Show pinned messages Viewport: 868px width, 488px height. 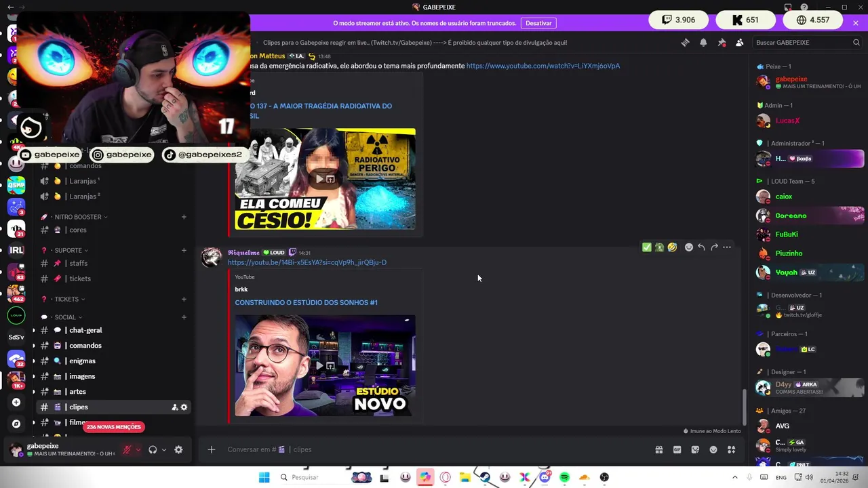click(722, 42)
